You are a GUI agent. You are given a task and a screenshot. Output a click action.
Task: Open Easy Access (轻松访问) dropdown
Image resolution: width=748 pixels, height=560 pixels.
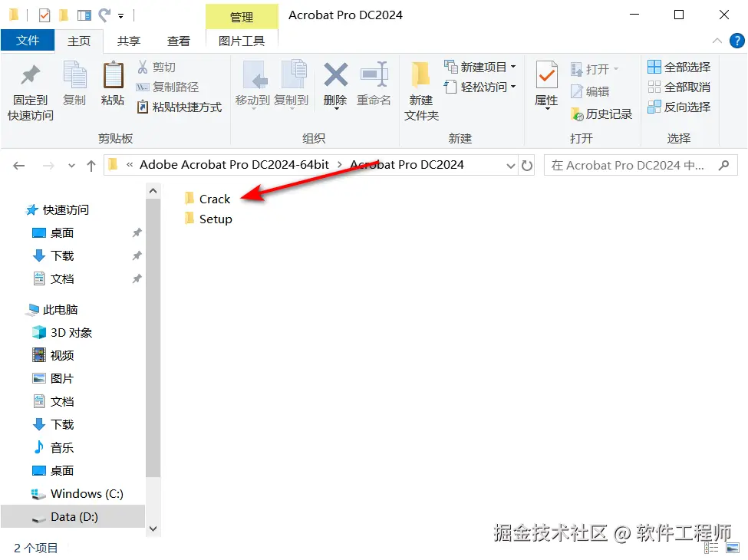tap(480, 87)
